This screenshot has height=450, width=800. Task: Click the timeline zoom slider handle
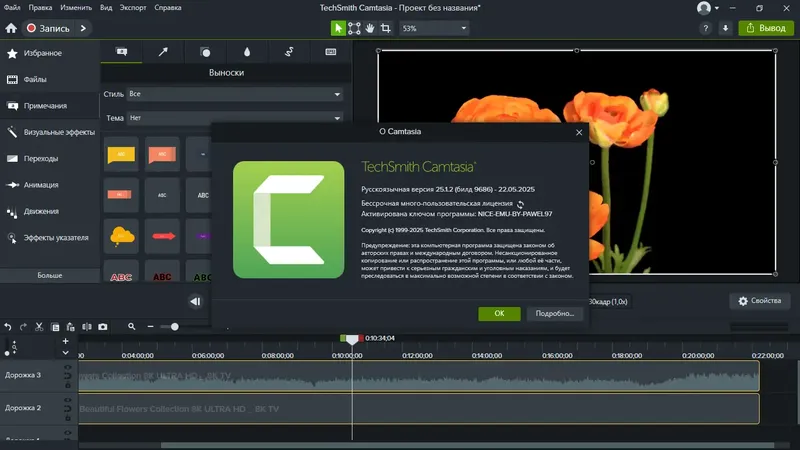[x=175, y=326]
